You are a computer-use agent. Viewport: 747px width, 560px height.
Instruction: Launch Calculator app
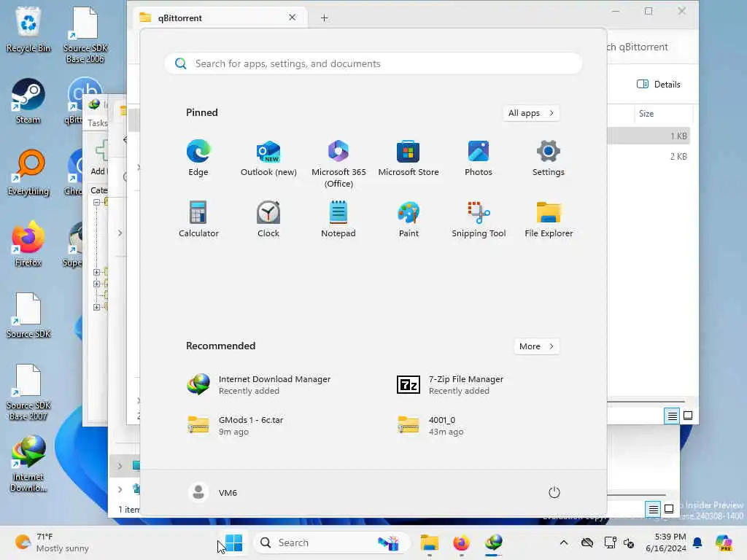tap(198, 219)
